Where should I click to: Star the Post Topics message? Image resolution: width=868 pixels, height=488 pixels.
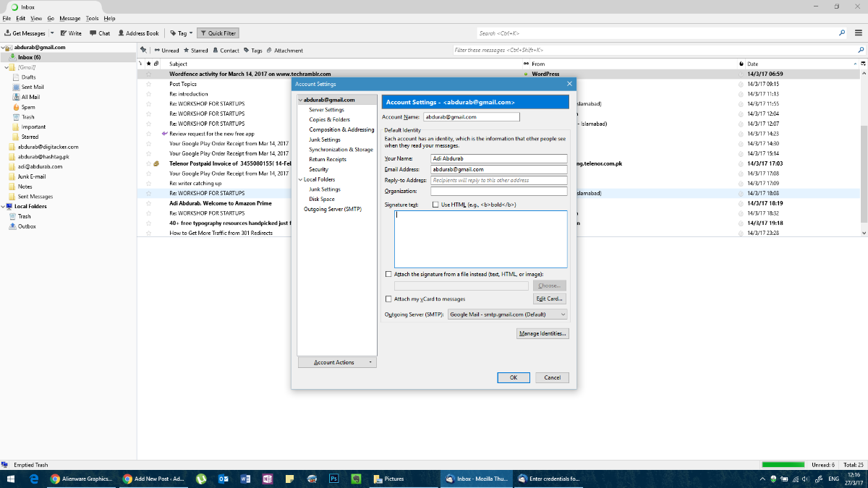pos(149,84)
